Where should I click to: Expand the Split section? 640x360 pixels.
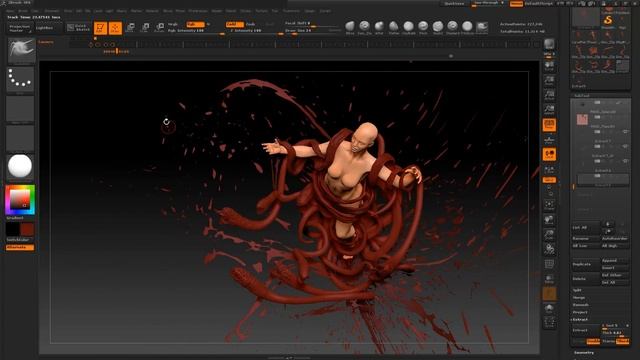click(x=577, y=290)
